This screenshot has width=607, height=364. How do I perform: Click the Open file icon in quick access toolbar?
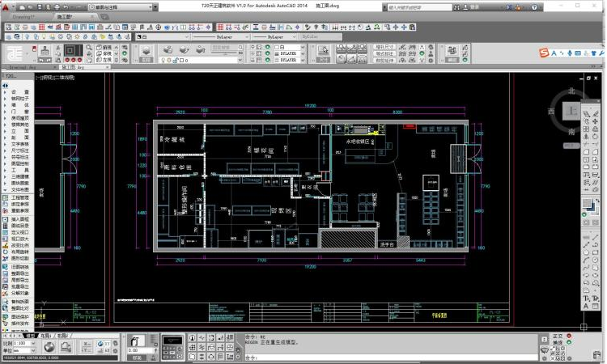click(31, 7)
